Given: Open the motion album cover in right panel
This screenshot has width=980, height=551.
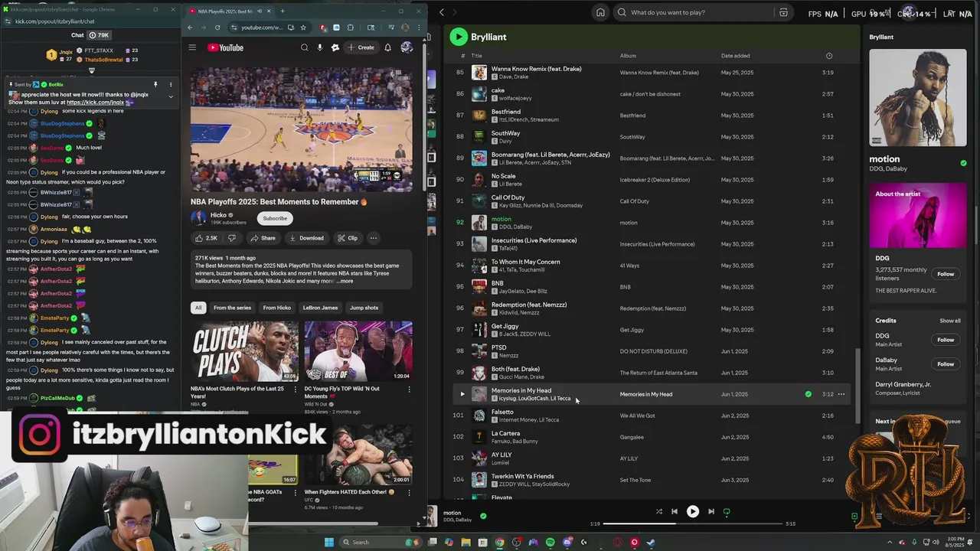Looking at the screenshot, I should click(x=918, y=98).
